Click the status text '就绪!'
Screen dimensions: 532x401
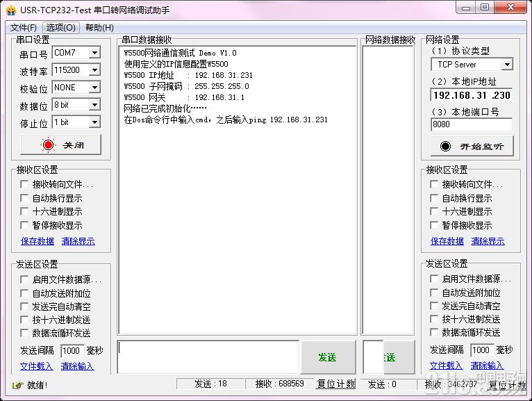[38, 386]
